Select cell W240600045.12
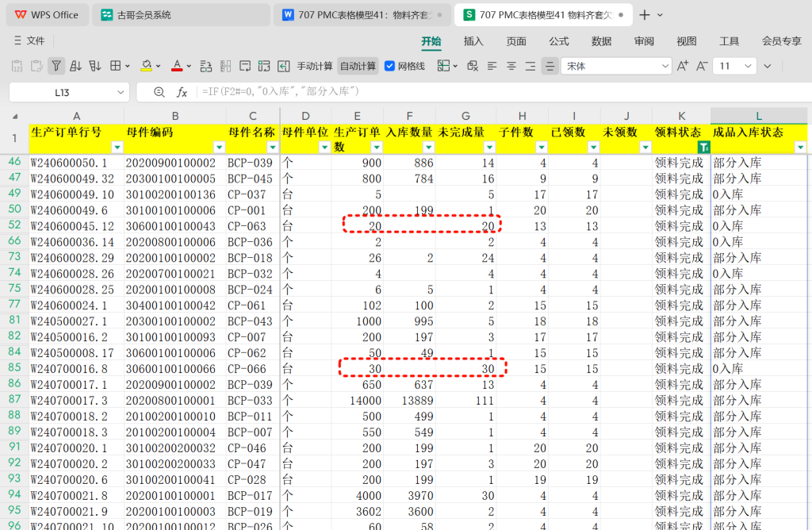 coord(76,226)
